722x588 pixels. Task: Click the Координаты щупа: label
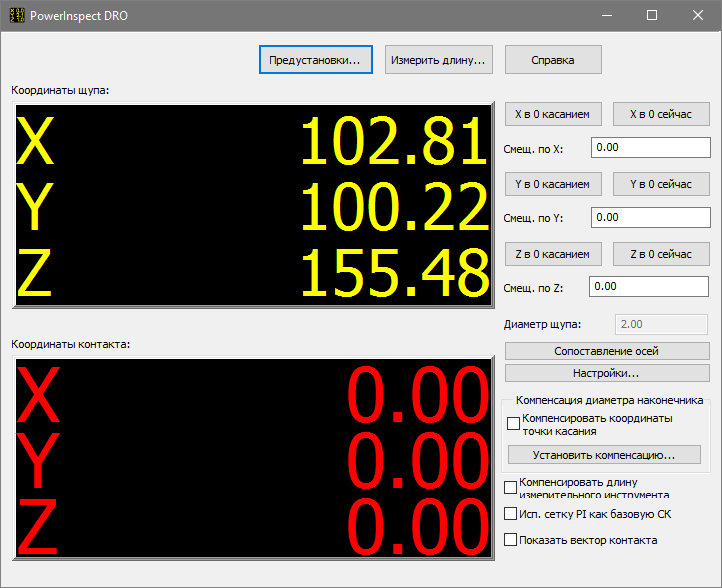[60, 90]
